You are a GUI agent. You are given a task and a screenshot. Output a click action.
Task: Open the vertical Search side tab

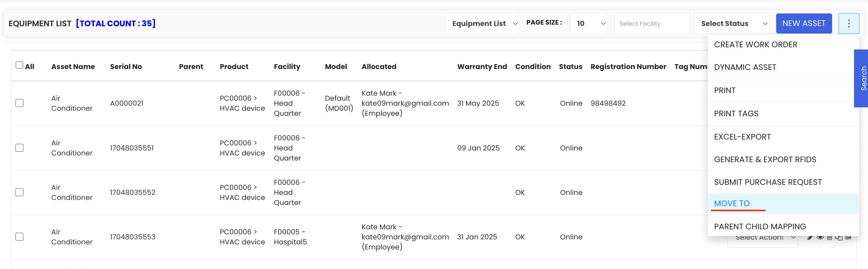tap(861, 79)
